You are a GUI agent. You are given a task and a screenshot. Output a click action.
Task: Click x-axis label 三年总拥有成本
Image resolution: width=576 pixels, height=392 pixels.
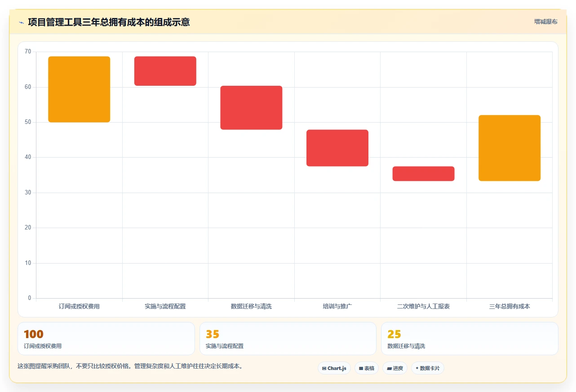click(x=510, y=306)
